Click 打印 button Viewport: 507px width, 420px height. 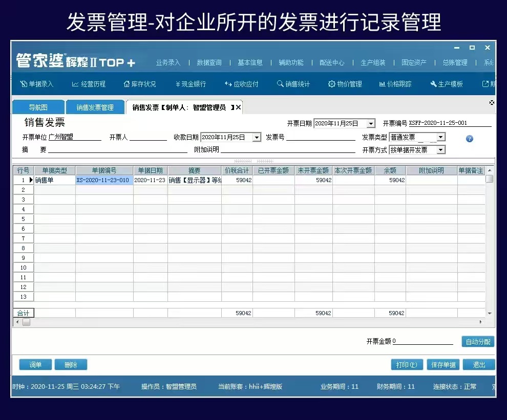tap(407, 365)
